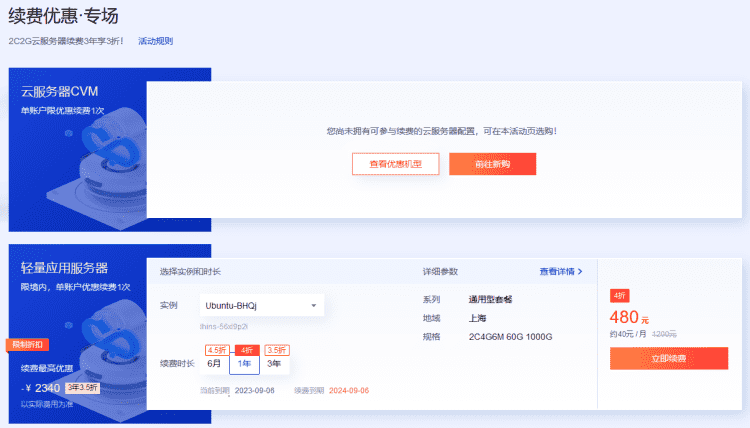This screenshot has height=428, width=750.
Task: Click the arrow beside 查看详情
Action: [580, 271]
